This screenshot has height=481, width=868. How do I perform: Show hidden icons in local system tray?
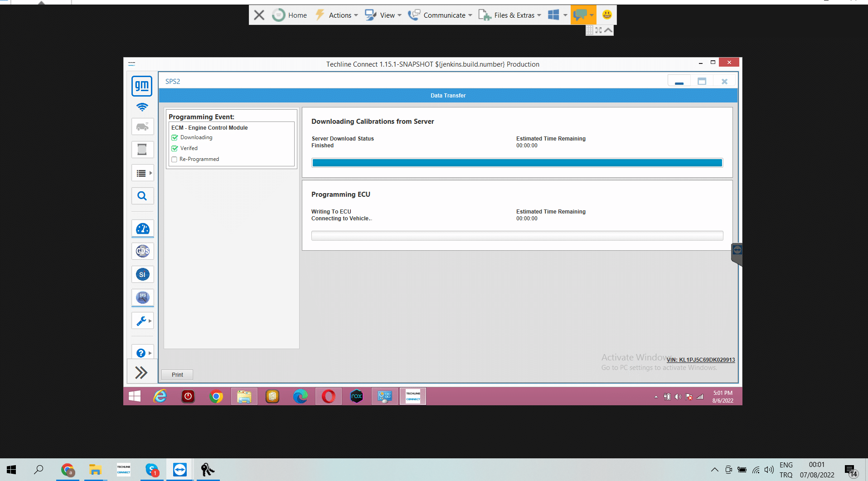pyautogui.click(x=715, y=470)
